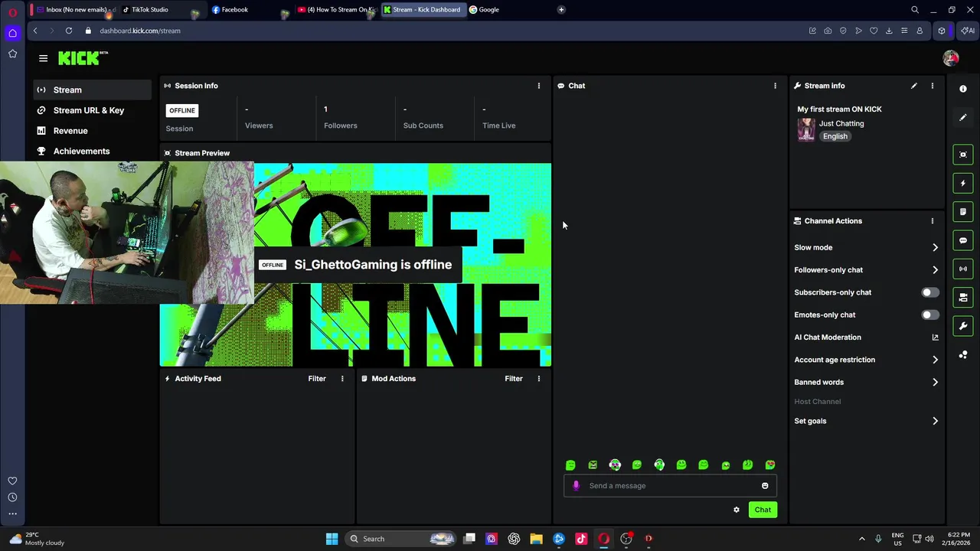Open the emoji picker in message box
The height and width of the screenshot is (551, 980).
coord(765,486)
